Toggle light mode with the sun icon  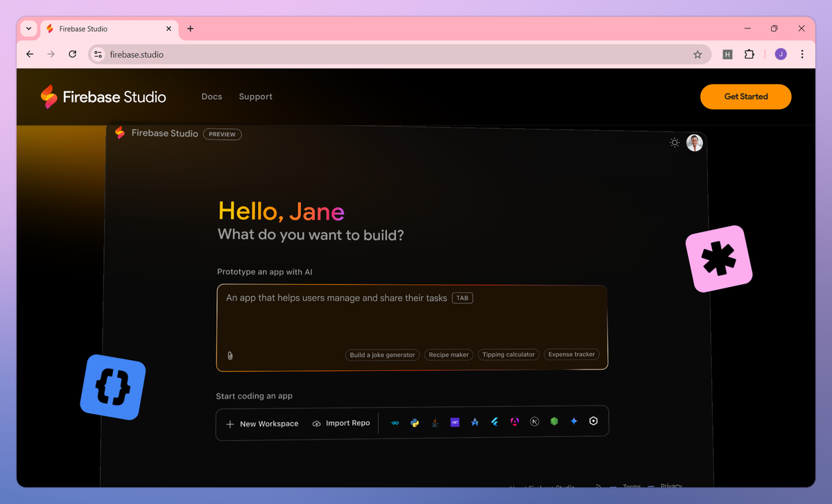click(674, 142)
